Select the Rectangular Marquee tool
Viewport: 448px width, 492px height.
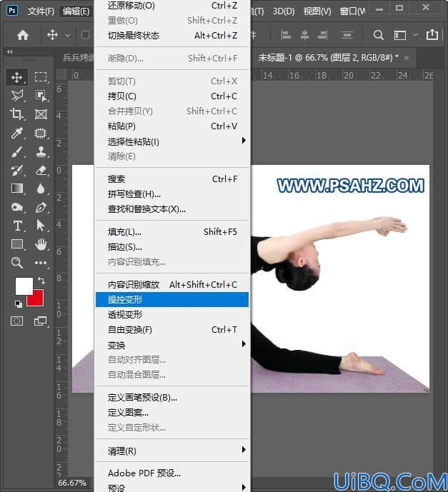click(41, 77)
